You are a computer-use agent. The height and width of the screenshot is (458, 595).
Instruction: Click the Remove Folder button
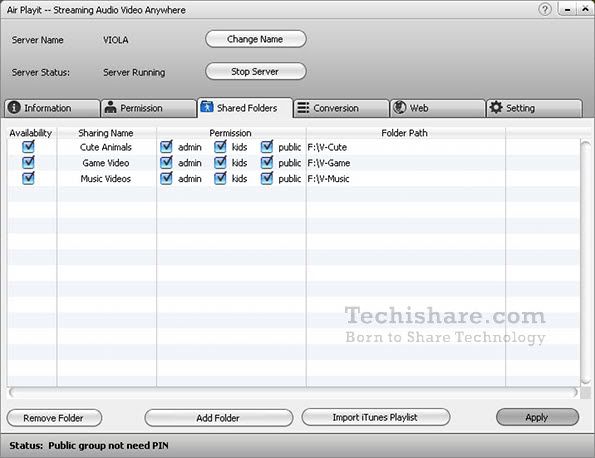click(x=54, y=418)
